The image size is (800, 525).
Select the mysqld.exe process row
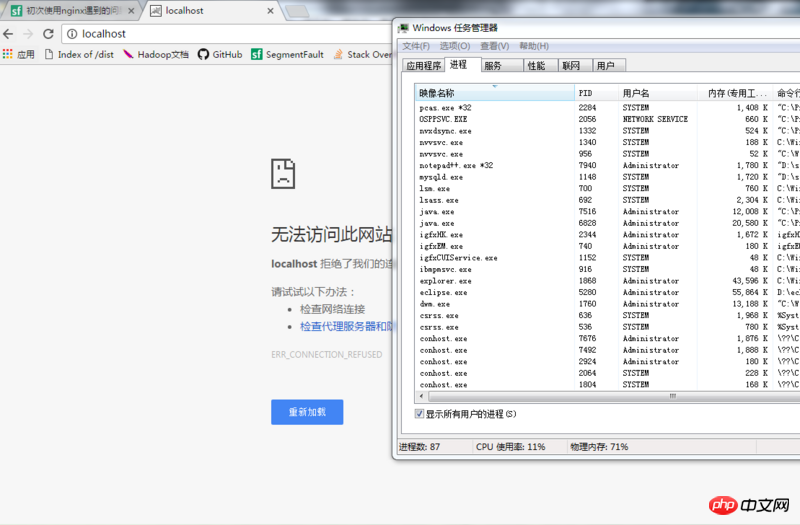pos(607,177)
